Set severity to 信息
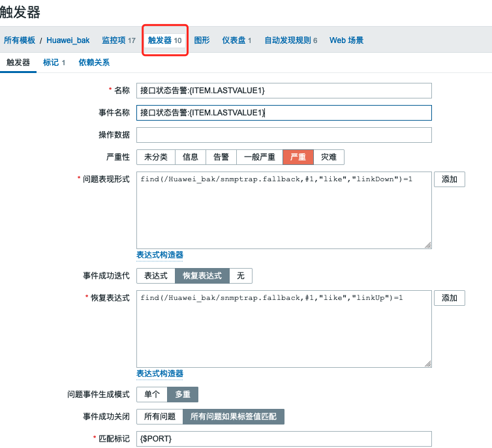Screen dimensions: 492x448 (x=190, y=157)
